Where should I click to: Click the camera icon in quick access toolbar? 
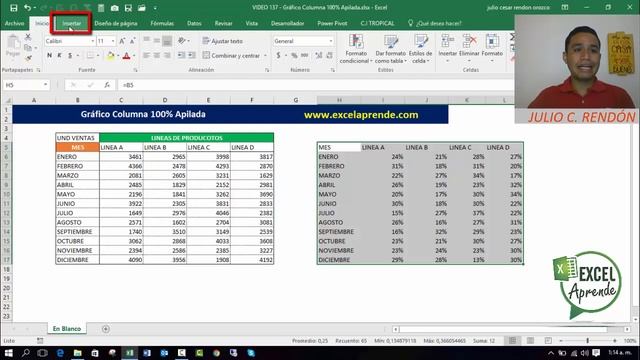115,8
